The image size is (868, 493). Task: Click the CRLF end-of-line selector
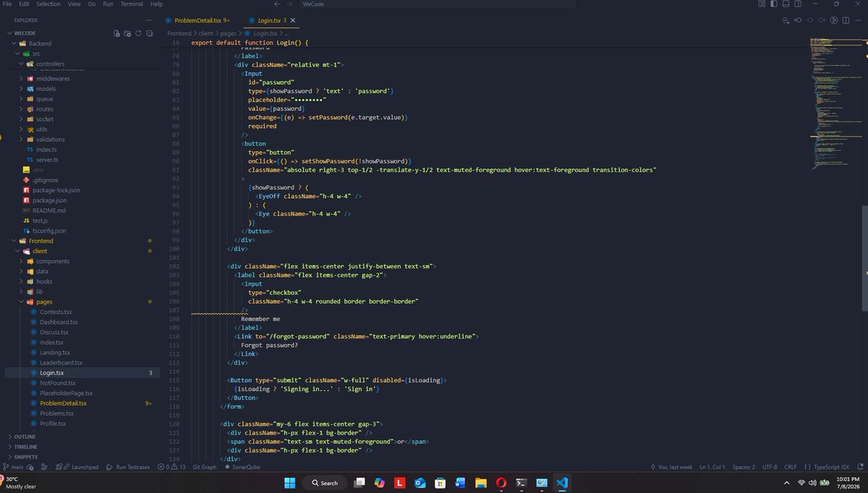(790, 467)
